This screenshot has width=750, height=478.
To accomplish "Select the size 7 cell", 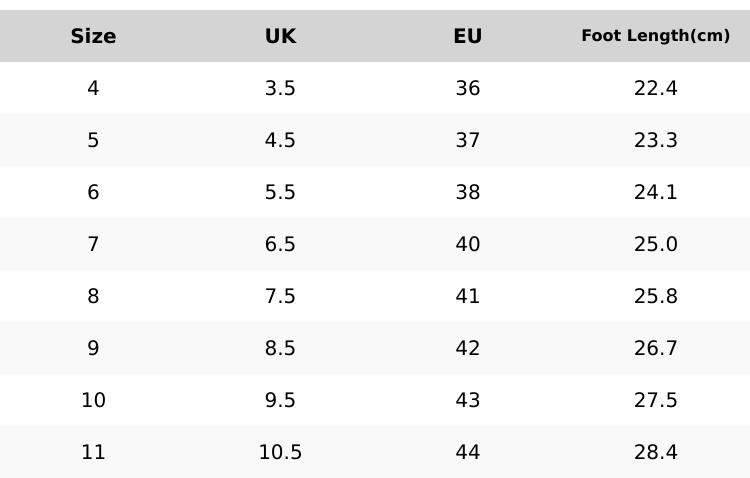I will 93,245.
